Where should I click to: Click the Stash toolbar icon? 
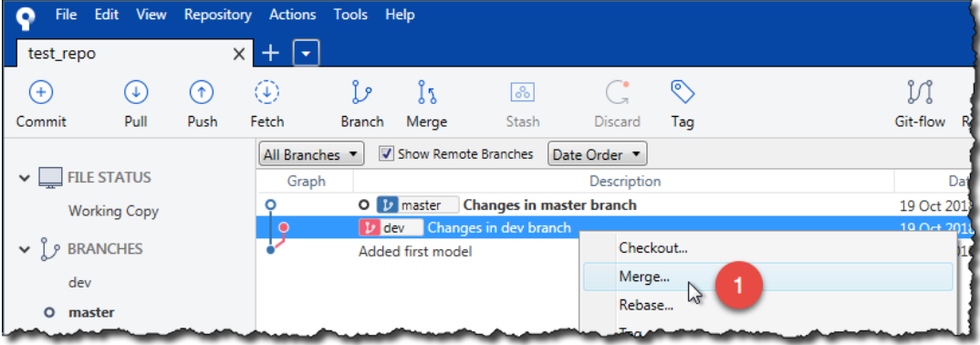point(522,93)
